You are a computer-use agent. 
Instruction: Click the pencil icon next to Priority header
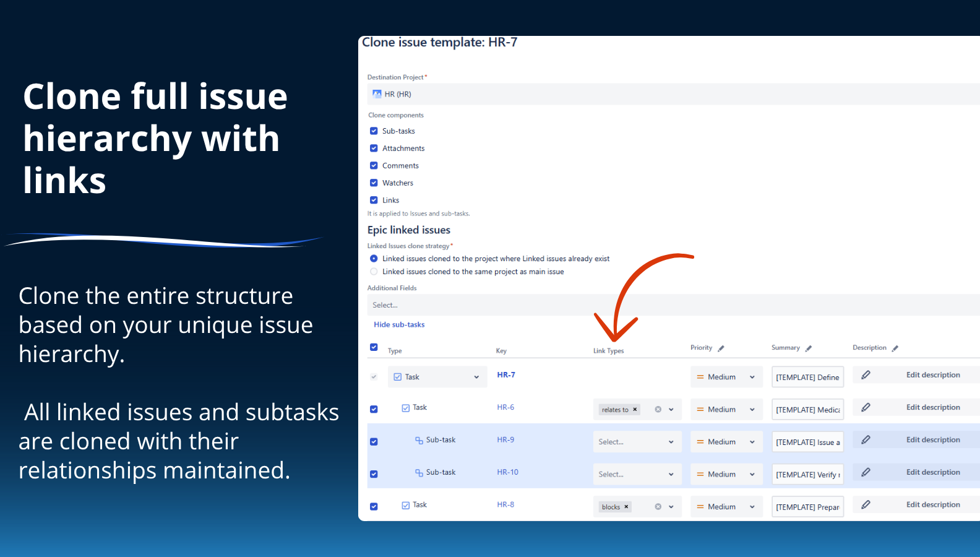(721, 348)
